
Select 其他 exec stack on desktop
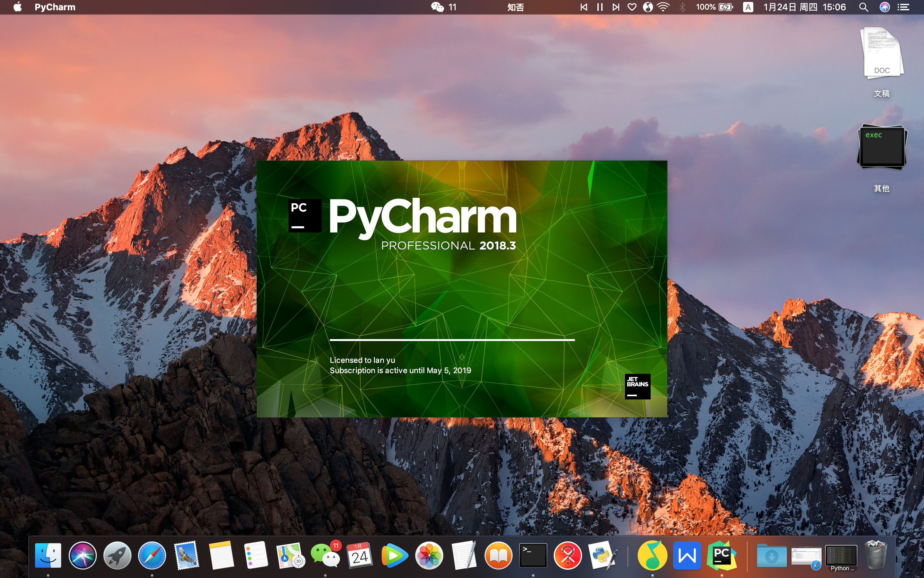(882, 158)
